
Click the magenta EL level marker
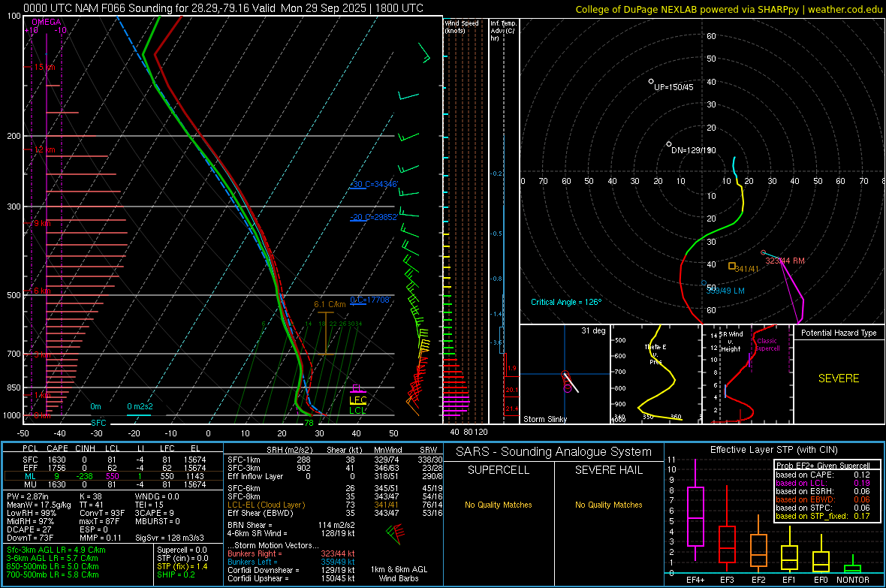coord(357,389)
